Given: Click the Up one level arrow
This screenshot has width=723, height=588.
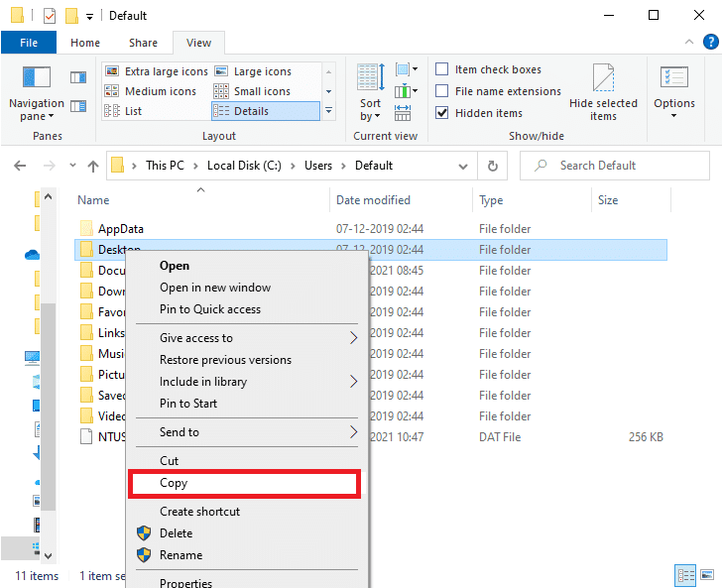Looking at the screenshot, I should [x=93, y=166].
